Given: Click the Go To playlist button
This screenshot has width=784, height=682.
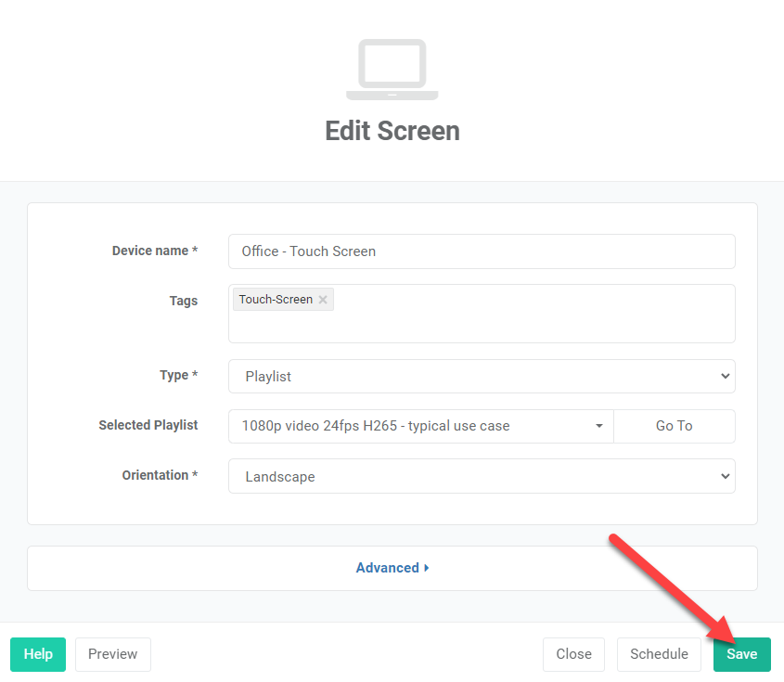Looking at the screenshot, I should pos(674,426).
